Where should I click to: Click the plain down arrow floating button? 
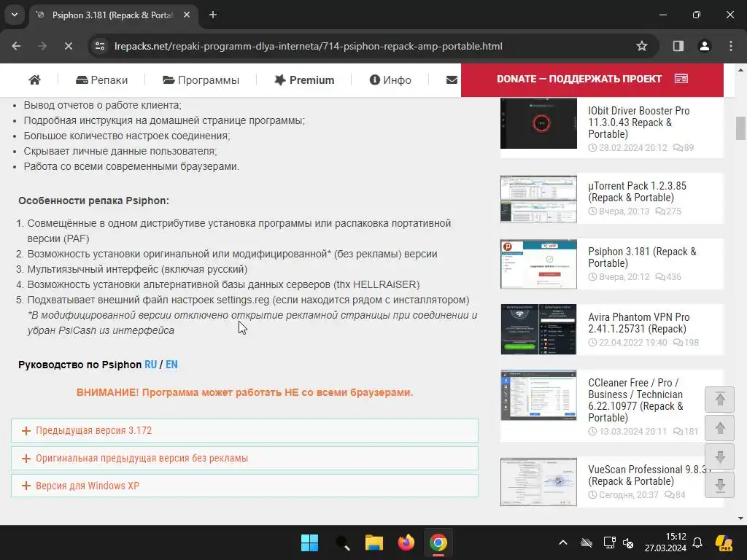pyautogui.click(x=720, y=457)
